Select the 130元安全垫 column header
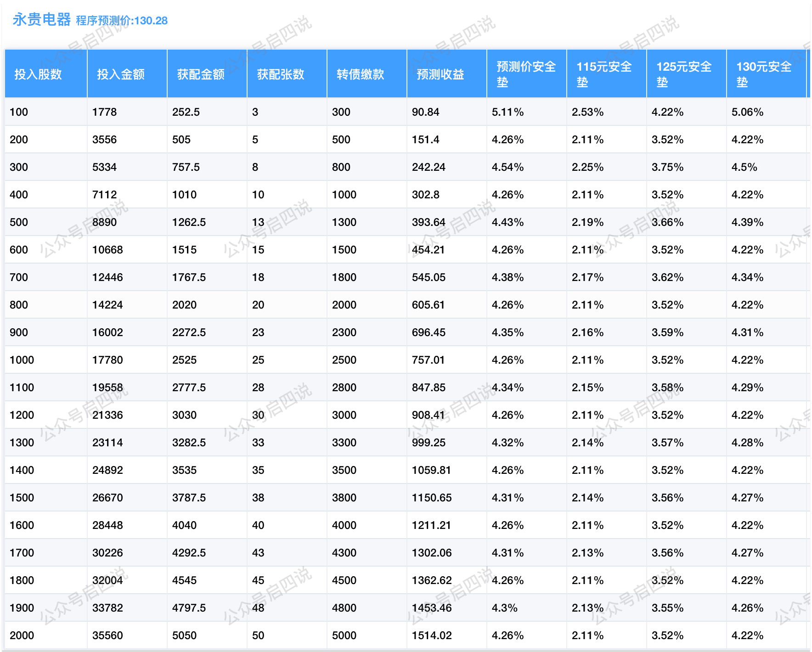Viewport: 812px width, 652px height. [x=764, y=74]
